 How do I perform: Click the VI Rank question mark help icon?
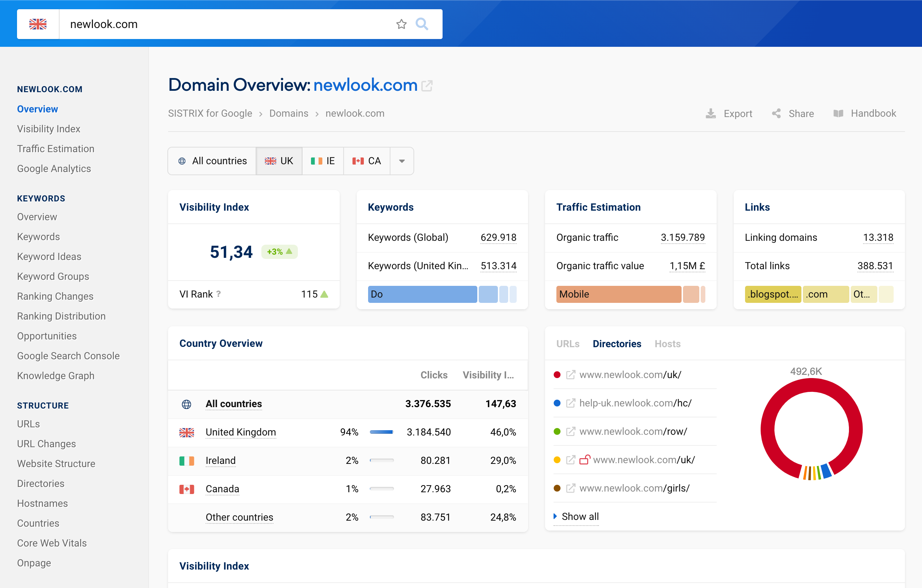tap(219, 294)
